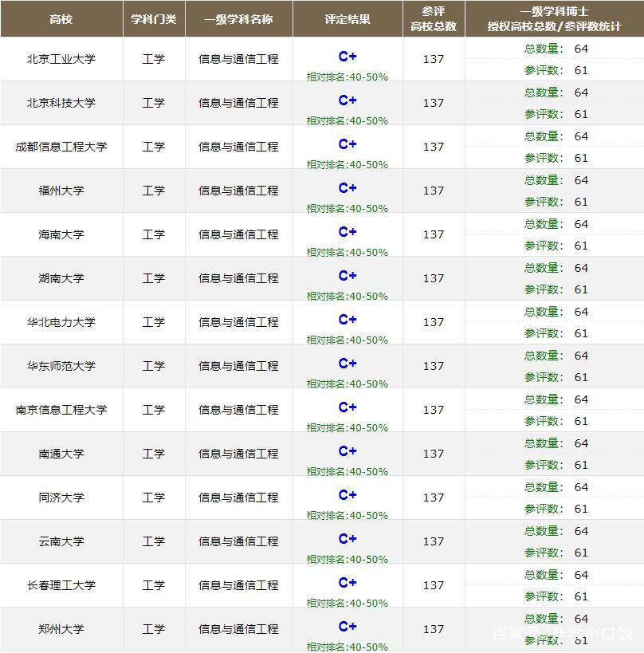This screenshot has width=644, height=653.
Task: Select the 福州大学 school name
Action: tap(61, 191)
